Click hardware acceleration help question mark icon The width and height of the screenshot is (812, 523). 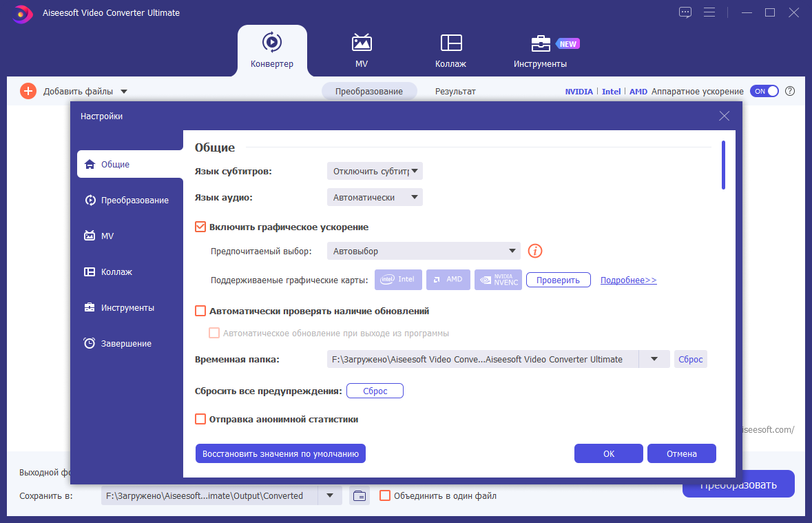(790, 91)
